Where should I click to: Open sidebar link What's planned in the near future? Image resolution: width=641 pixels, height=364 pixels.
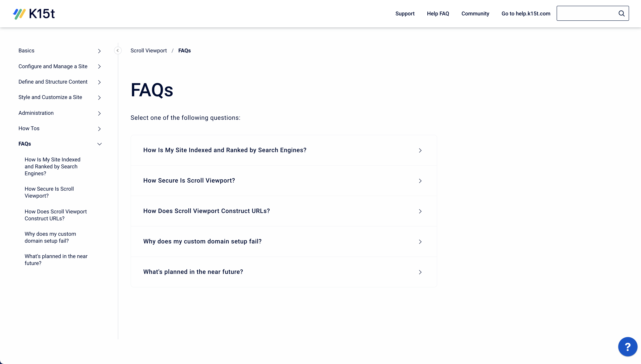click(x=56, y=260)
